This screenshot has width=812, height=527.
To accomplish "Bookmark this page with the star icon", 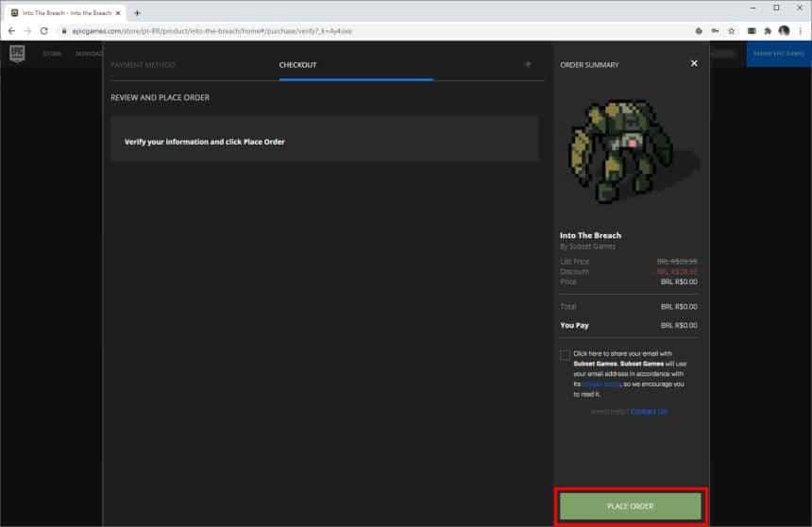I will click(732, 31).
